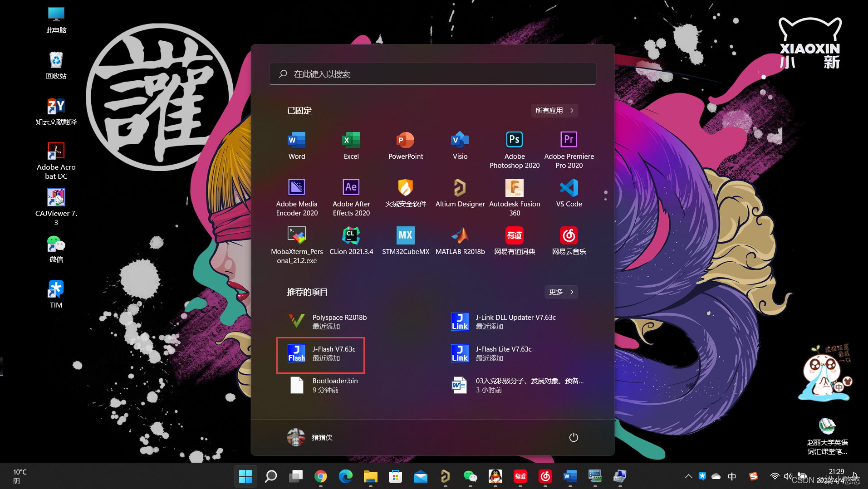
Task: Launch Chrome from taskbar
Action: tap(321, 476)
